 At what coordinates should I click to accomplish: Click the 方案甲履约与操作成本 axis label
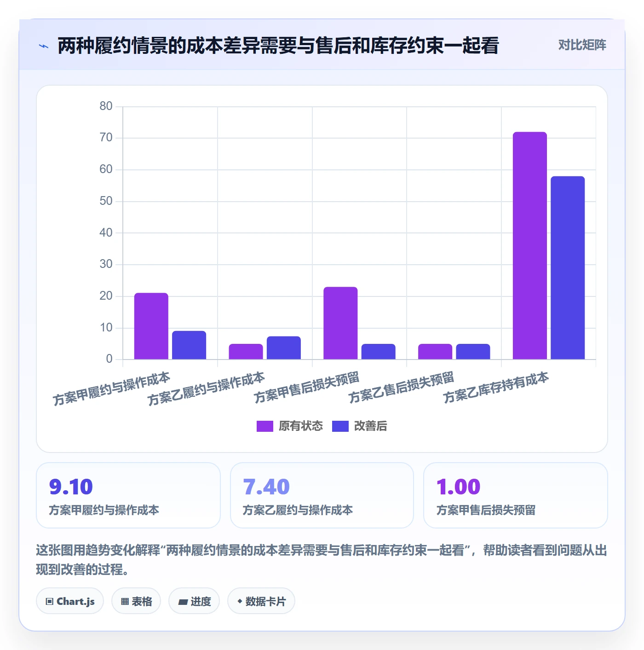coord(111,389)
